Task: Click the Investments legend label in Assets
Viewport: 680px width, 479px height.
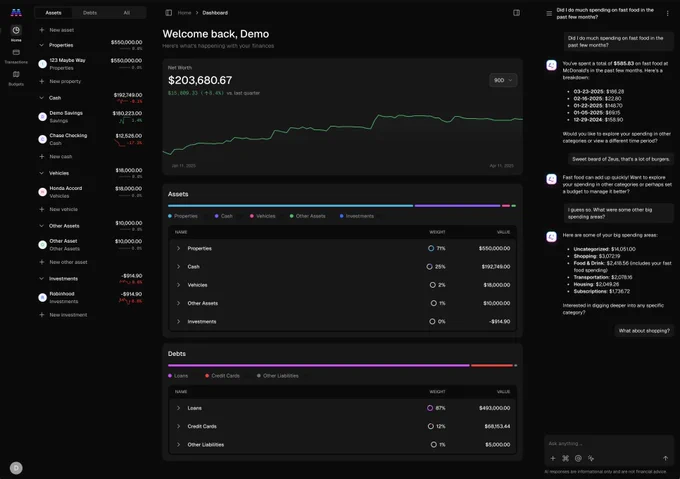Action: click(x=360, y=216)
